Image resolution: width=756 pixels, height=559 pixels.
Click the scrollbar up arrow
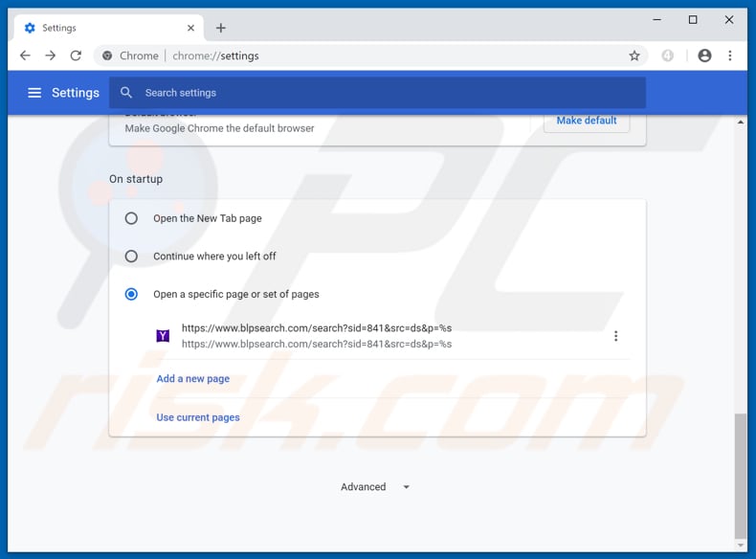(740, 122)
